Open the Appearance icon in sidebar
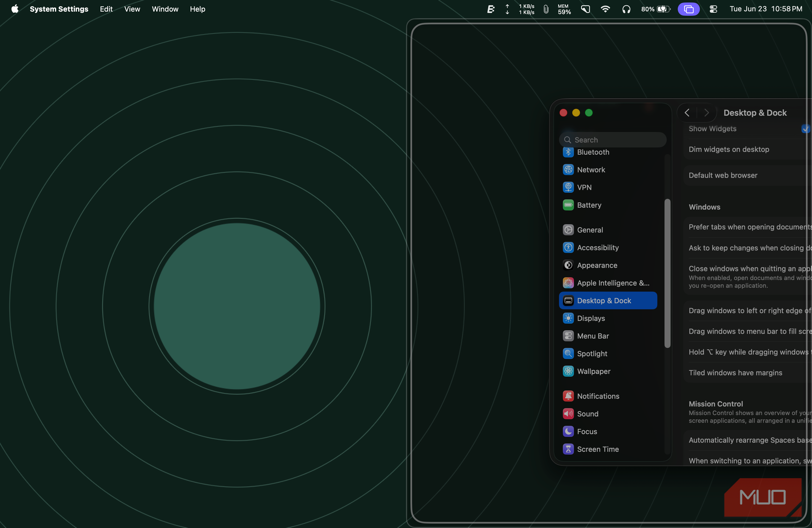Viewport: 812px width, 528px height. click(568, 265)
